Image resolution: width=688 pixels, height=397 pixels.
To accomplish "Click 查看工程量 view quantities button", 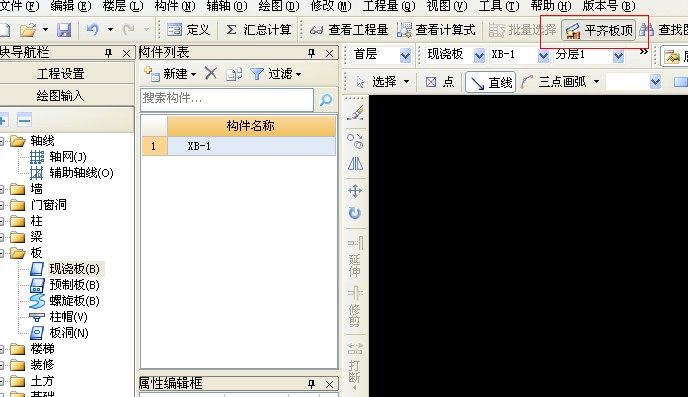I will [349, 30].
